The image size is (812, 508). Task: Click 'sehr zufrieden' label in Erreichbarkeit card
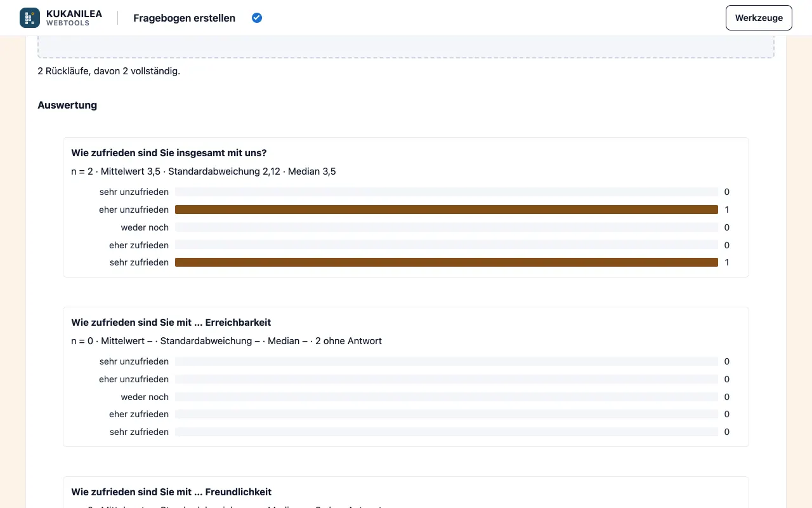tap(139, 432)
